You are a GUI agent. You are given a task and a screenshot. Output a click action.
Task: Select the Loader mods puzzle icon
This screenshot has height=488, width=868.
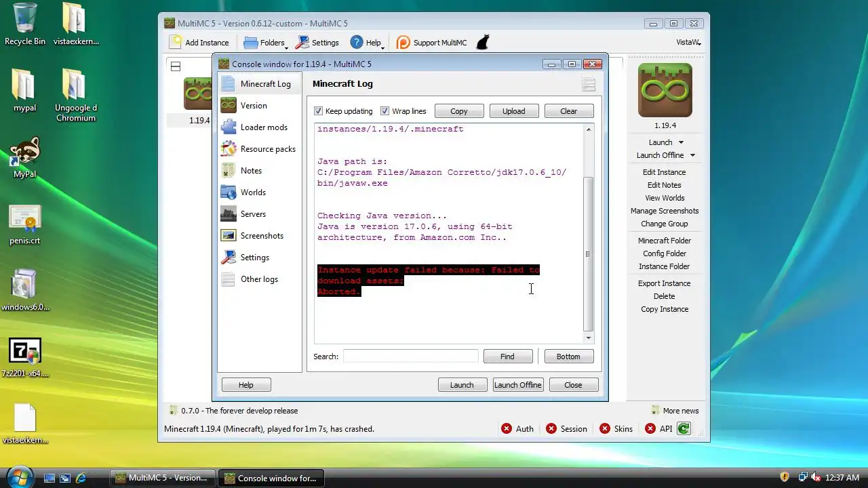(x=229, y=127)
